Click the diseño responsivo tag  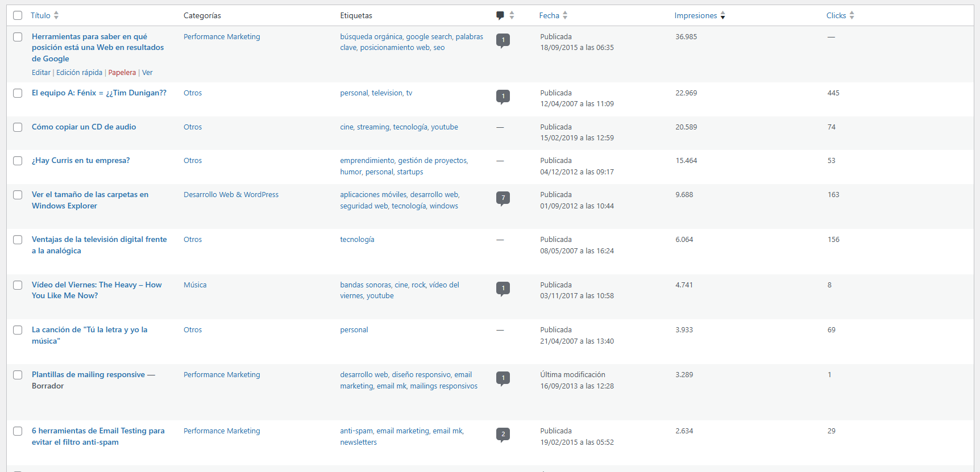point(421,375)
